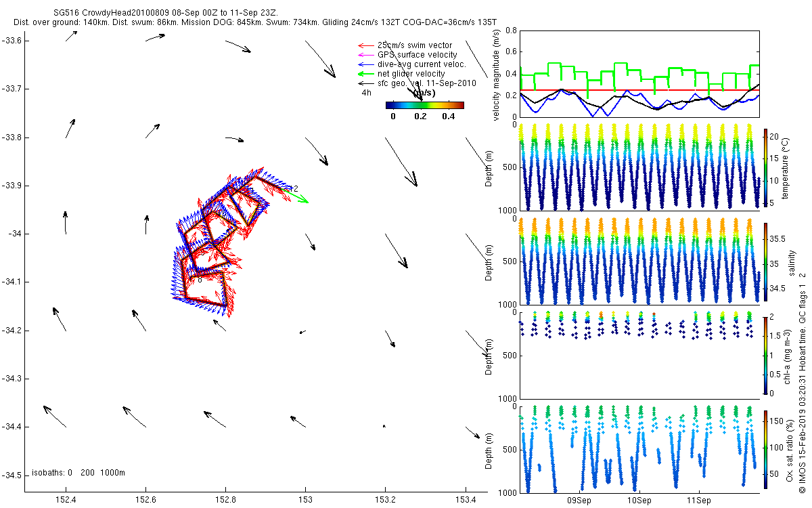Image resolution: width=812 pixels, height=508 pixels.
Task: Click the '-33.6' latitude tick label
Action: pyautogui.click(x=12, y=41)
